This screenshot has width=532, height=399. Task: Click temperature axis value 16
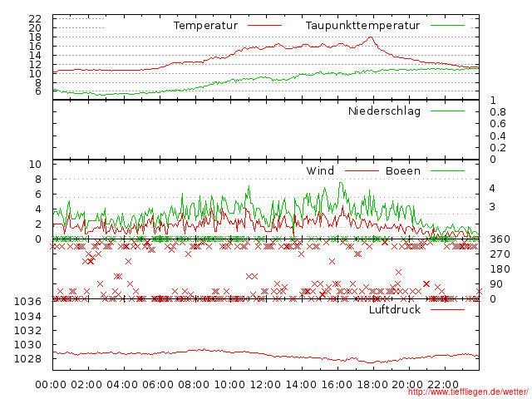coord(35,47)
